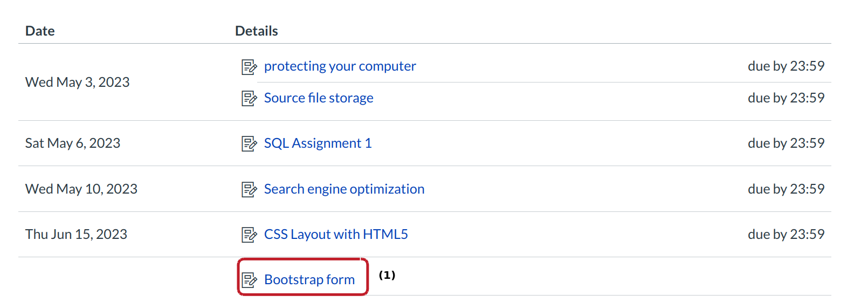
Task: Open the Bootstrap form assignment
Action: [309, 280]
